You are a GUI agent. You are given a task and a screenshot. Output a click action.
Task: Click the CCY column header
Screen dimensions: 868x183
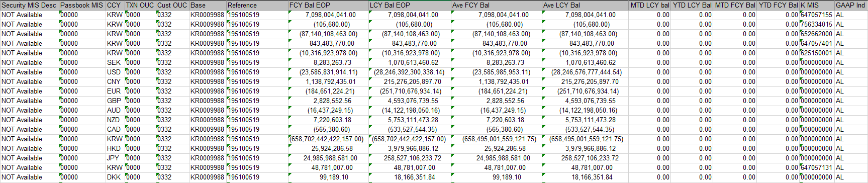(115, 5)
